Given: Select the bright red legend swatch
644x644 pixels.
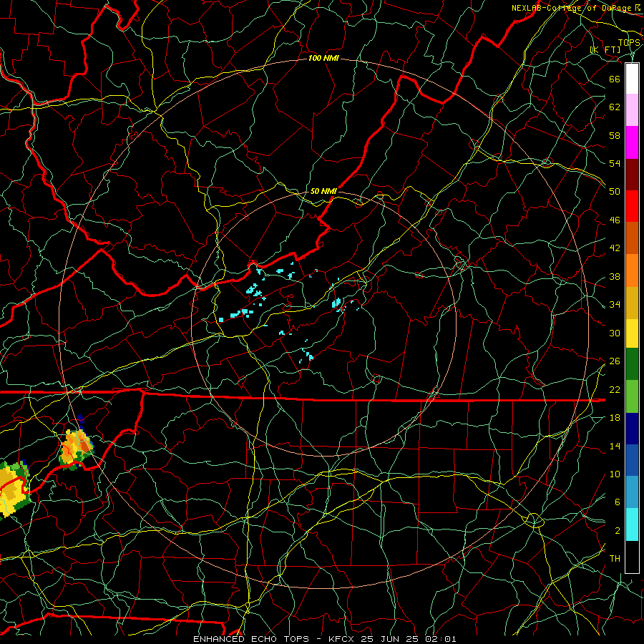Looking at the screenshot, I should (632, 206).
